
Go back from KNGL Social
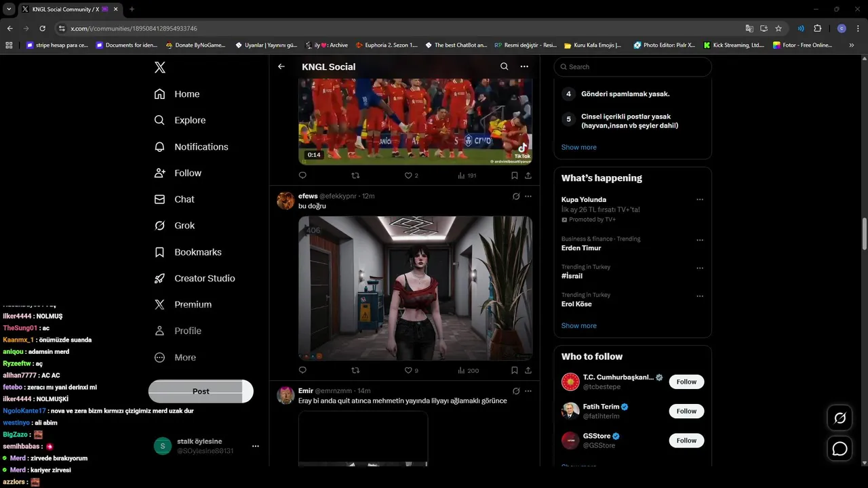(x=281, y=66)
